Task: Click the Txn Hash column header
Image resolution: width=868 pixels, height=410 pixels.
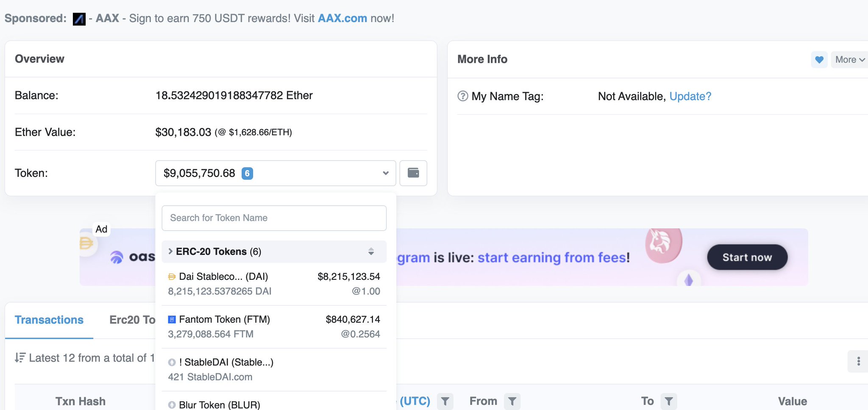Action: pyautogui.click(x=81, y=401)
